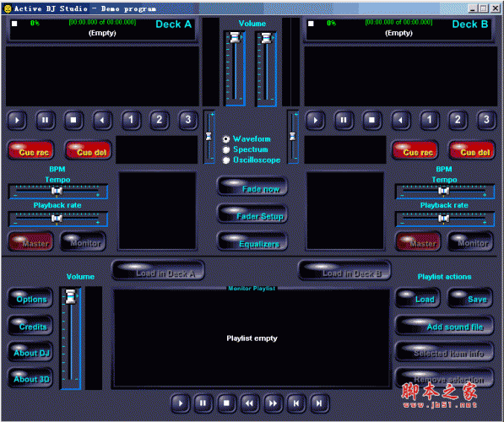Click Add sound file button
Screen dimensions: 504x422
445,325
